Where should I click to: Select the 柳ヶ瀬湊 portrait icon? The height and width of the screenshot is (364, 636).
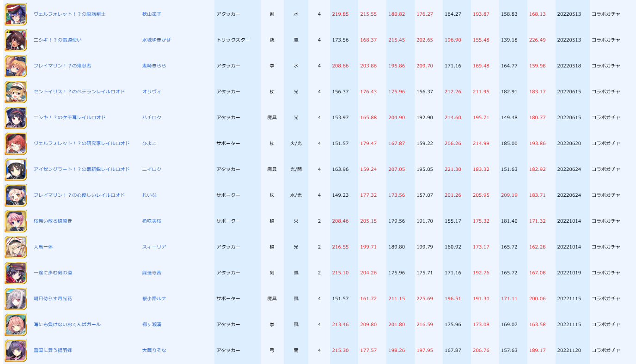coord(16,325)
